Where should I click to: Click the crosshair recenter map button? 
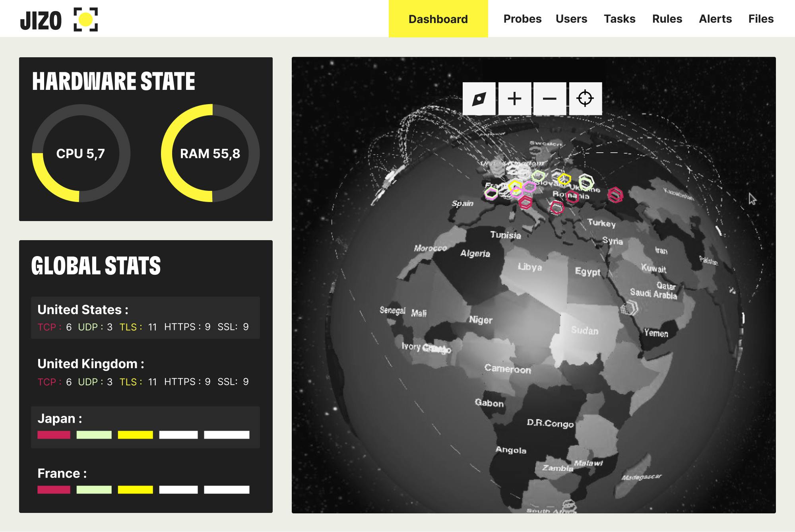(x=585, y=99)
